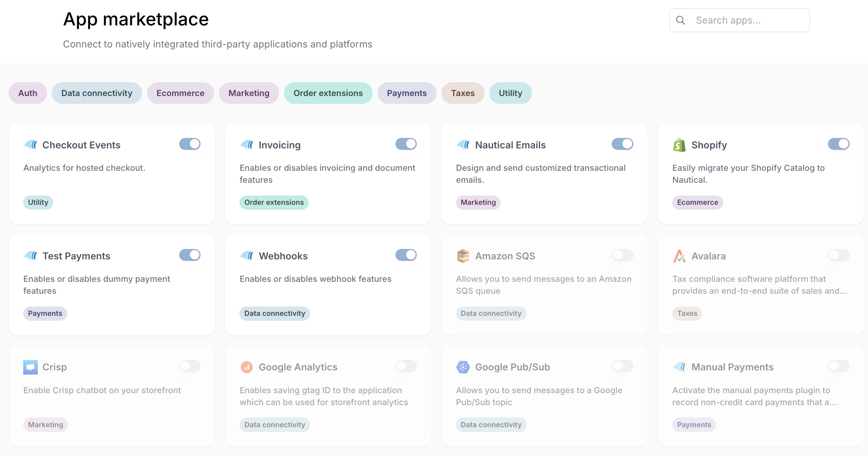Click the Avalara logo icon
Screen dimensions: 868x456
point(679,256)
